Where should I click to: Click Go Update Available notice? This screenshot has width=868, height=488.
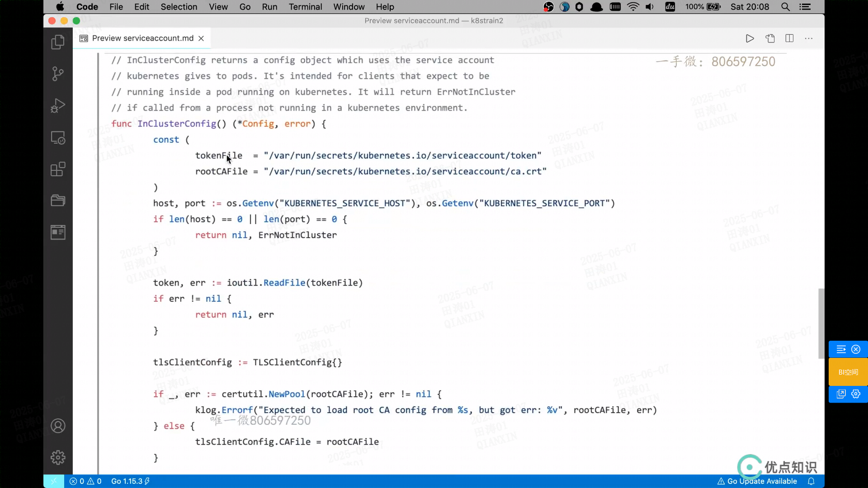[757, 481]
